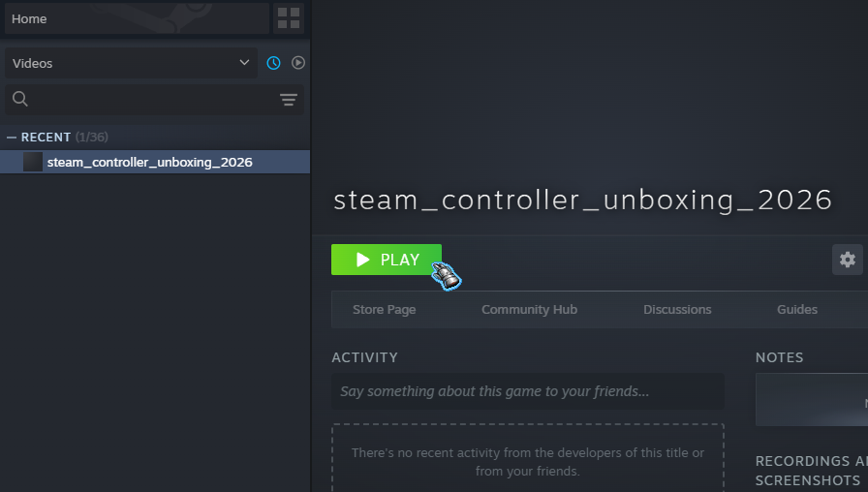The width and height of the screenshot is (868, 492).
Task: Toggle the ready-to-play filter icon
Action: click(x=298, y=63)
